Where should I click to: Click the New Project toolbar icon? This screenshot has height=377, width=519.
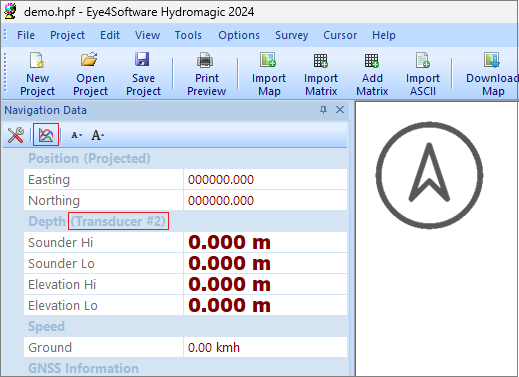click(x=37, y=74)
